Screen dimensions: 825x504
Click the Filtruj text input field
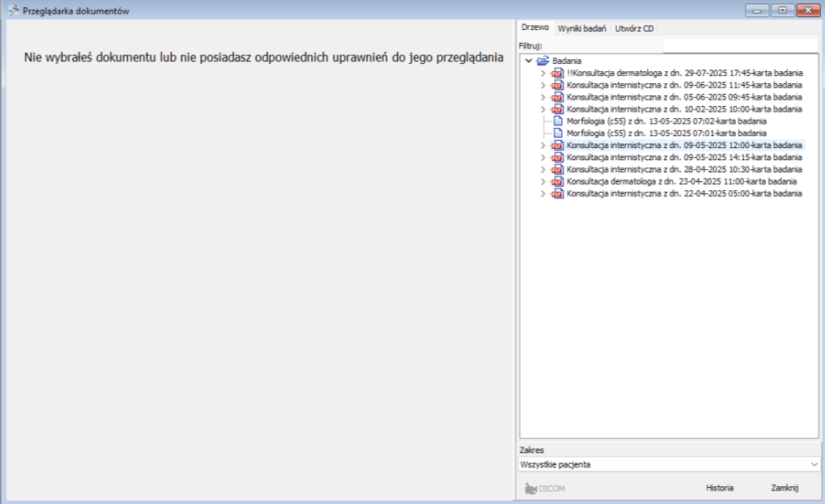tap(739, 45)
